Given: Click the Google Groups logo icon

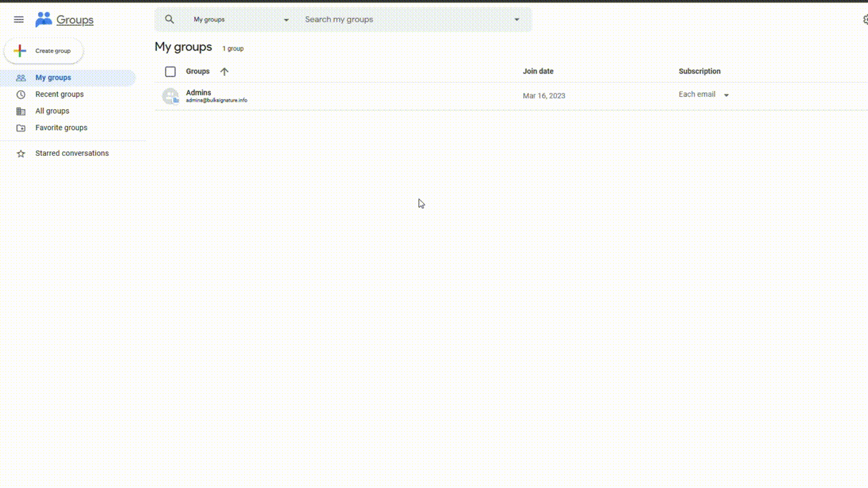Looking at the screenshot, I should [43, 20].
